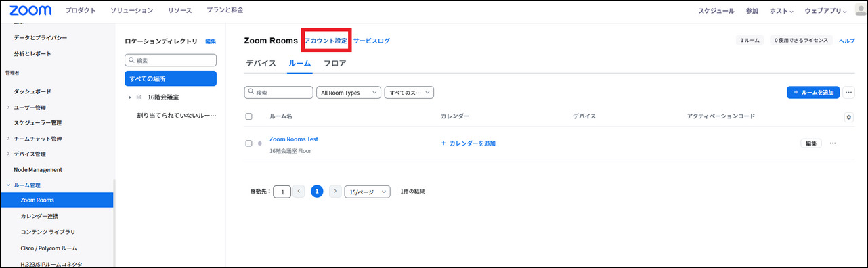868x268 pixels.
Task: Click カレンダーを追加 link
Action: tap(468, 143)
